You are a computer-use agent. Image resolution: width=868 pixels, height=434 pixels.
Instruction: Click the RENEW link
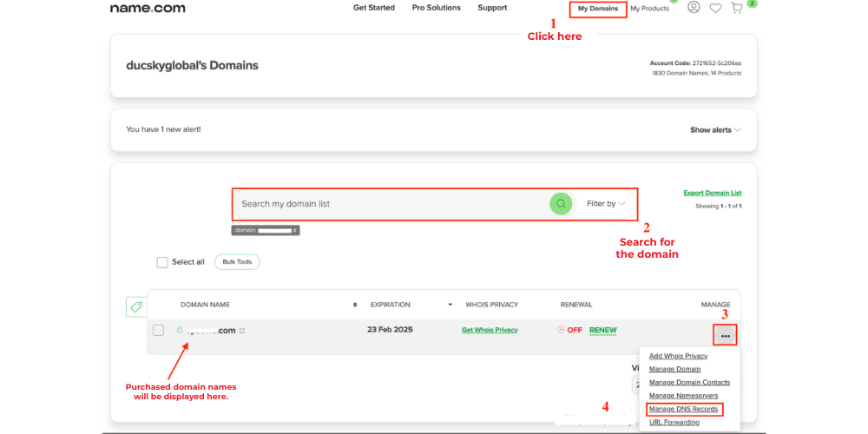(x=602, y=330)
